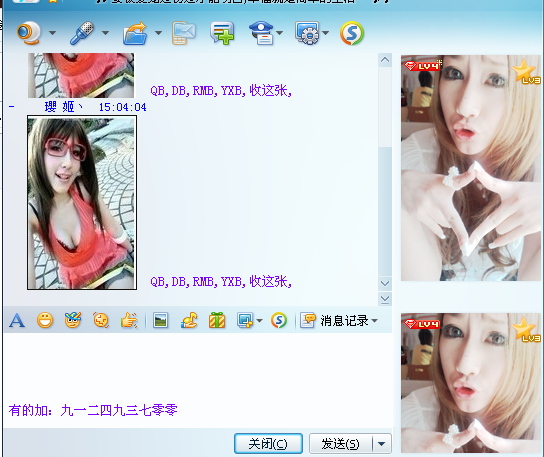This screenshot has width=544, height=457.
Task: Click the 关闭(C) button
Action: click(268, 443)
